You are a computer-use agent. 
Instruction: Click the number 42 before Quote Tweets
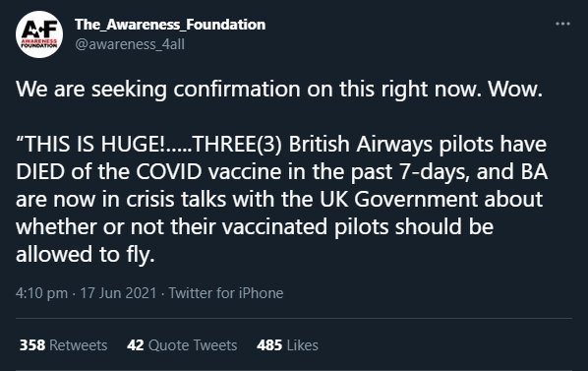[136, 345]
